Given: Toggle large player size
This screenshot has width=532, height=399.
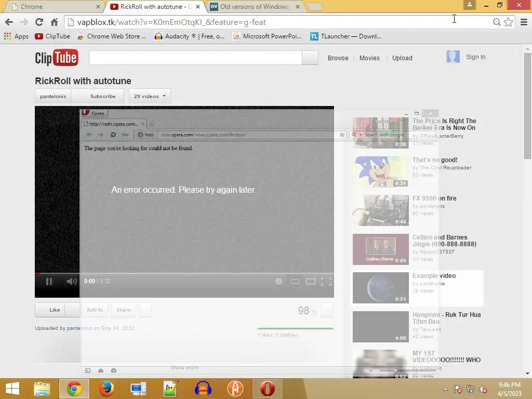Looking at the screenshot, I should point(311,281).
